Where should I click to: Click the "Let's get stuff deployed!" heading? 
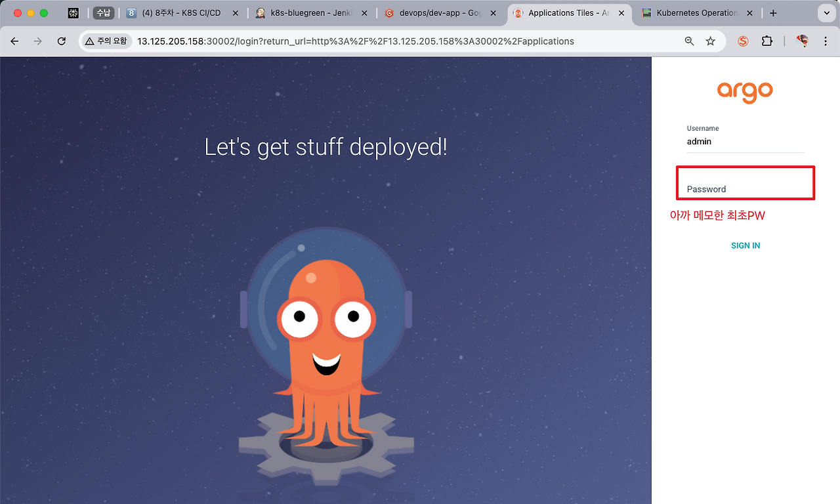pyautogui.click(x=325, y=146)
